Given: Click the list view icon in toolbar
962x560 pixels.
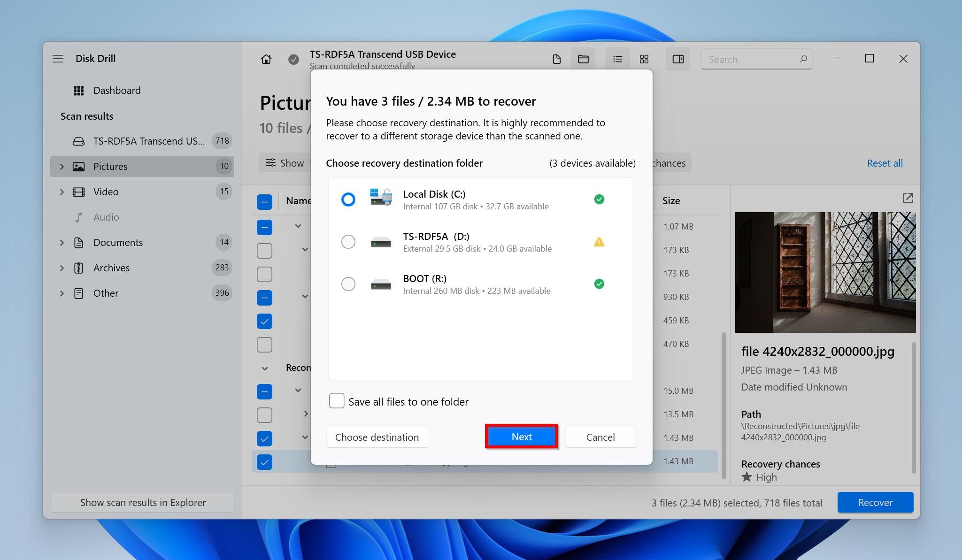Looking at the screenshot, I should (616, 59).
